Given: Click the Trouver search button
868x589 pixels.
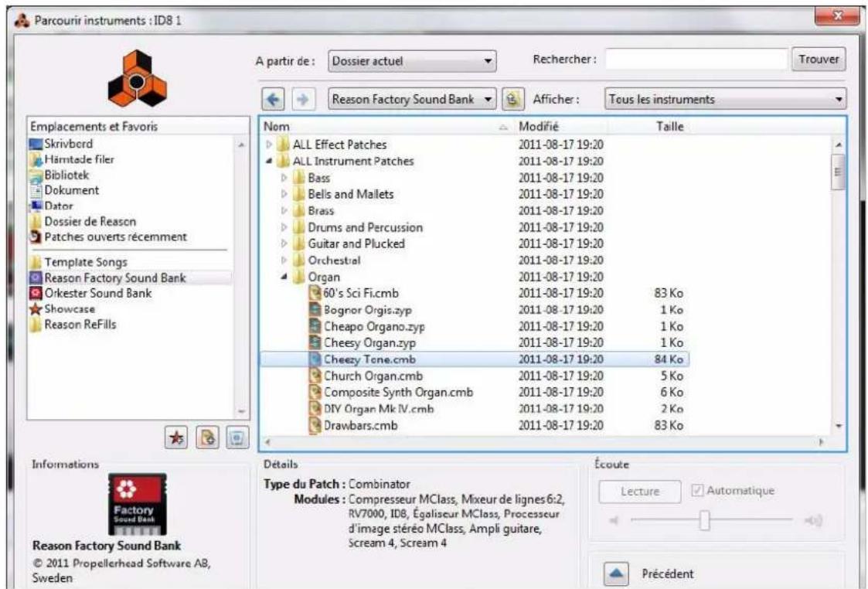Looking at the screenshot, I should [x=819, y=60].
